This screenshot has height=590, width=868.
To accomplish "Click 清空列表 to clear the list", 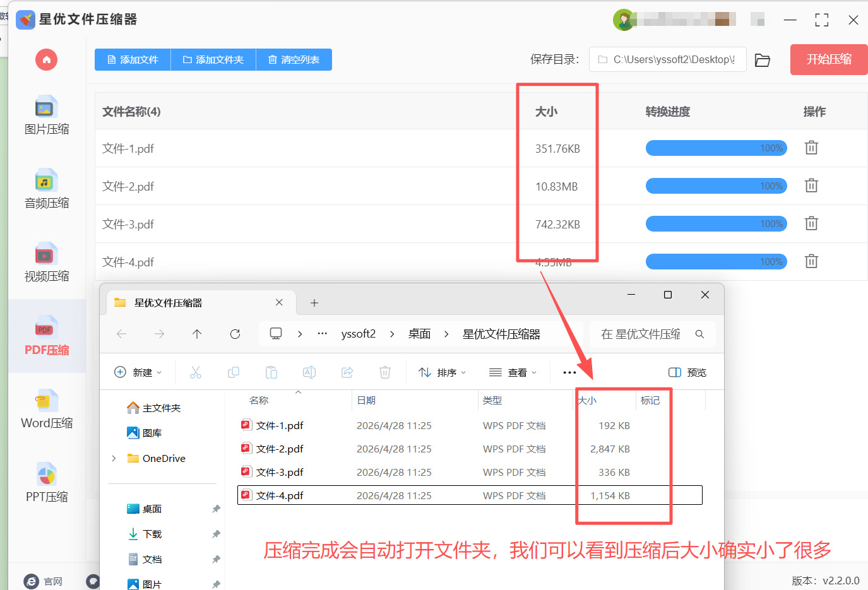I will click(294, 60).
